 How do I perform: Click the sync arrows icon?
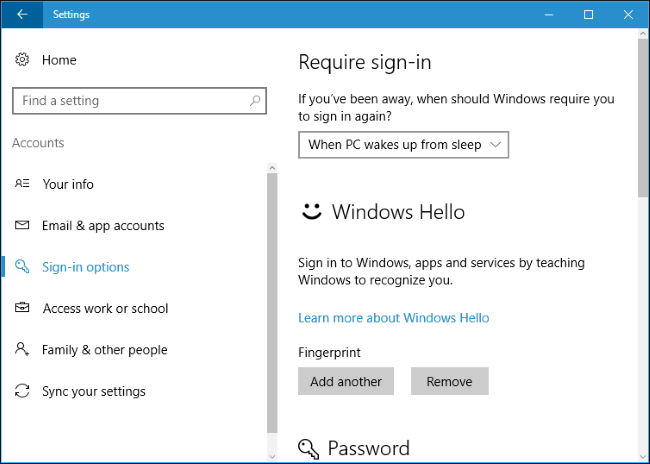coord(22,391)
